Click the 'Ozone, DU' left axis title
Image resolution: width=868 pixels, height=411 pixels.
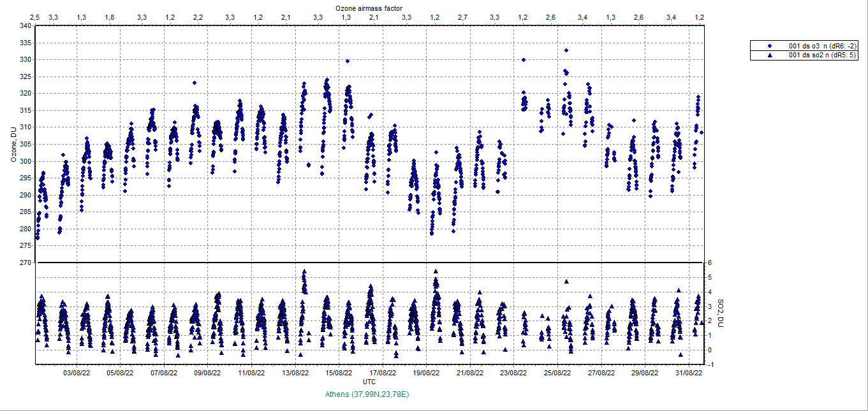click(x=13, y=145)
